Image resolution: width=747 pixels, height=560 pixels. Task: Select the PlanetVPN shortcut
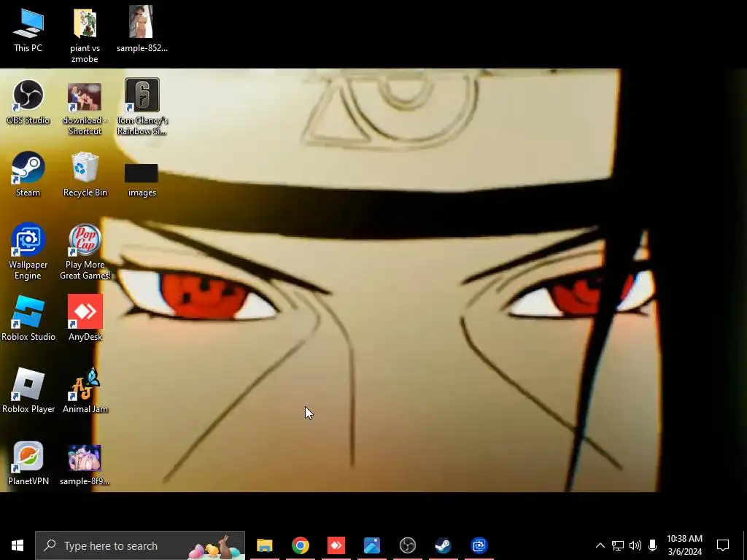click(28, 463)
